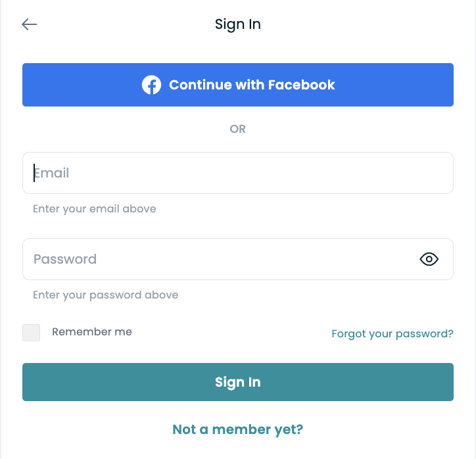Click the 'Enter your email above' hint
The width and height of the screenshot is (476, 459).
(x=95, y=208)
